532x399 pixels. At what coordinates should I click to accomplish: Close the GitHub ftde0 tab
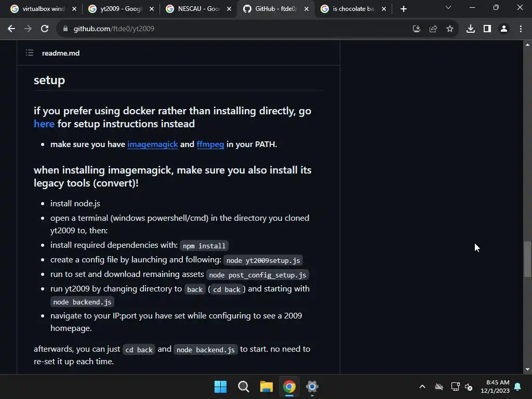(307, 9)
